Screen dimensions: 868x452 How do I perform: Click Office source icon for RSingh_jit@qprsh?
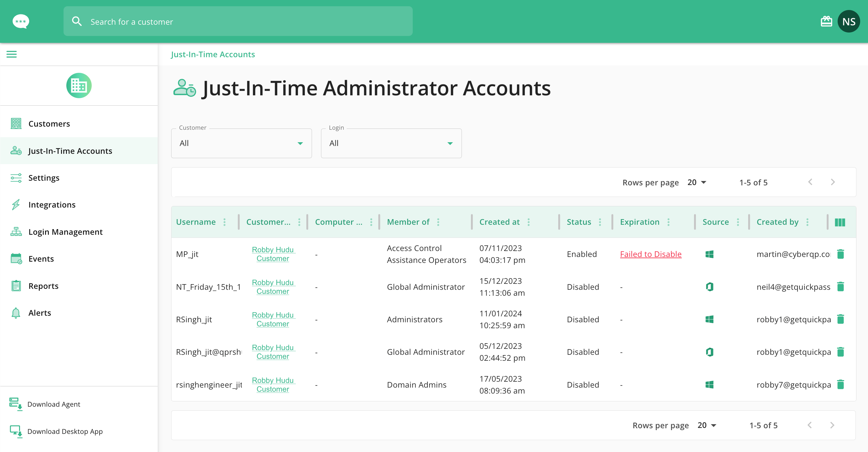tap(709, 352)
